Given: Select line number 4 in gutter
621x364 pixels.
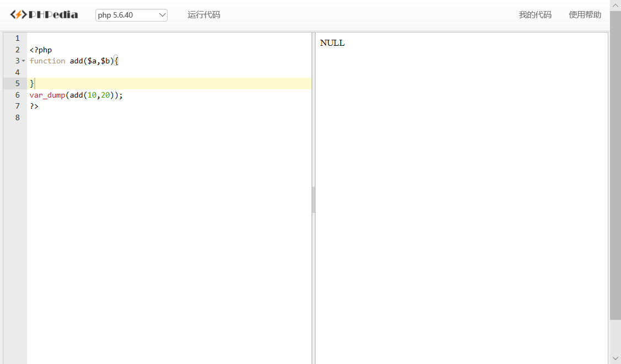Looking at the screenshot, I should click(x=18, y=72).
